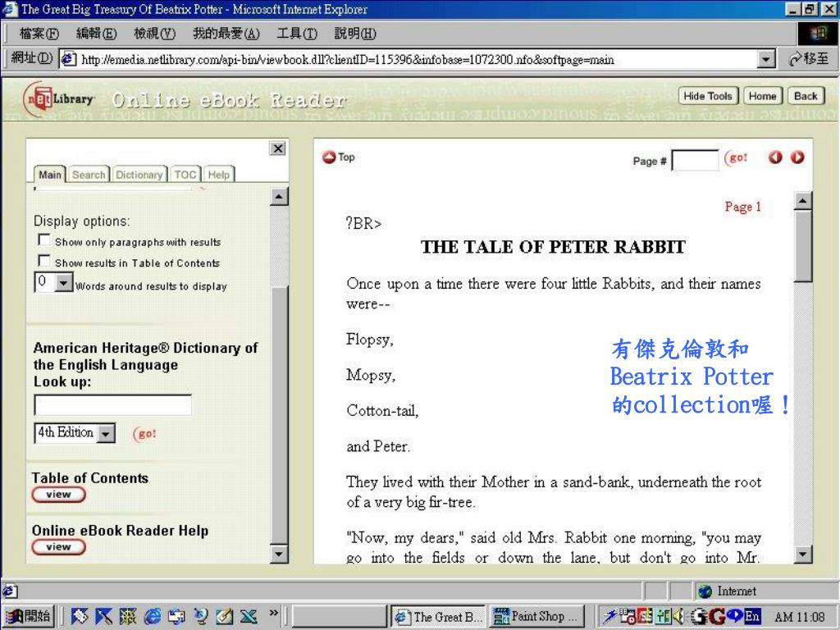The height and width of the screenshot is (630, 840).
Task: Click the Page # input box
Action: [695, 160]
